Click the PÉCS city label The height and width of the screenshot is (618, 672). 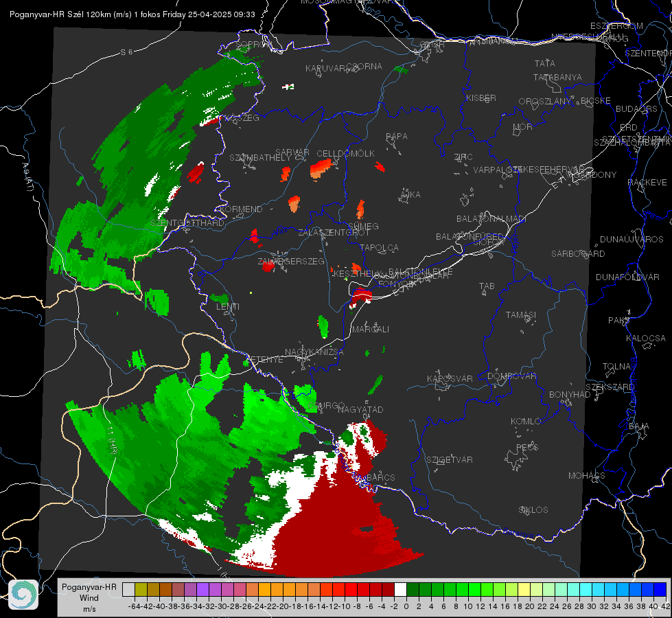point(526,447)
